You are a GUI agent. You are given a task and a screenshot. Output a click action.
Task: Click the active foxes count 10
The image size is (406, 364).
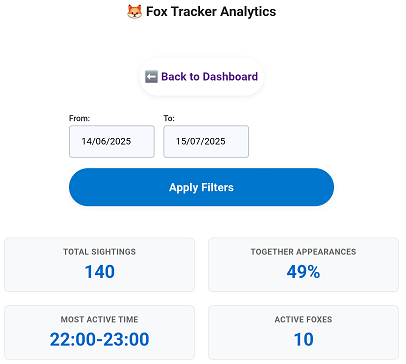304,340
